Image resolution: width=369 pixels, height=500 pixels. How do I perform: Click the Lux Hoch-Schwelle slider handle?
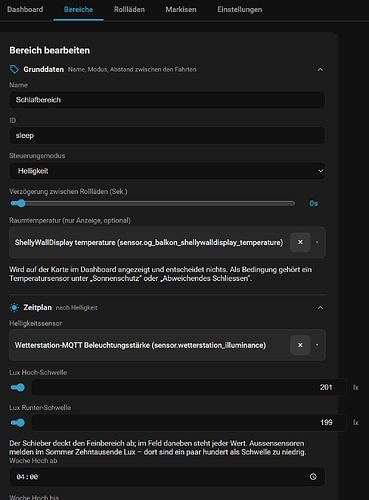point(21,387)
